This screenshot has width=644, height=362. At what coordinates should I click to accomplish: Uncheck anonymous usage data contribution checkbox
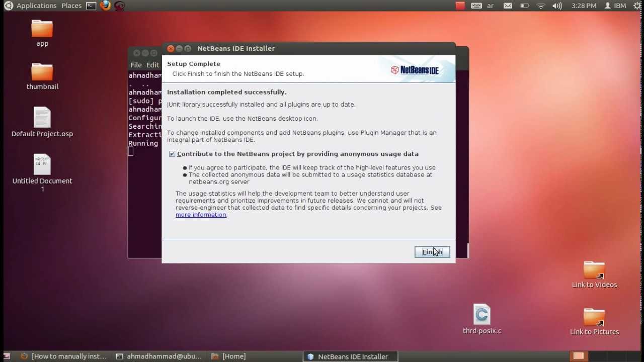click(x=172, y=154)
